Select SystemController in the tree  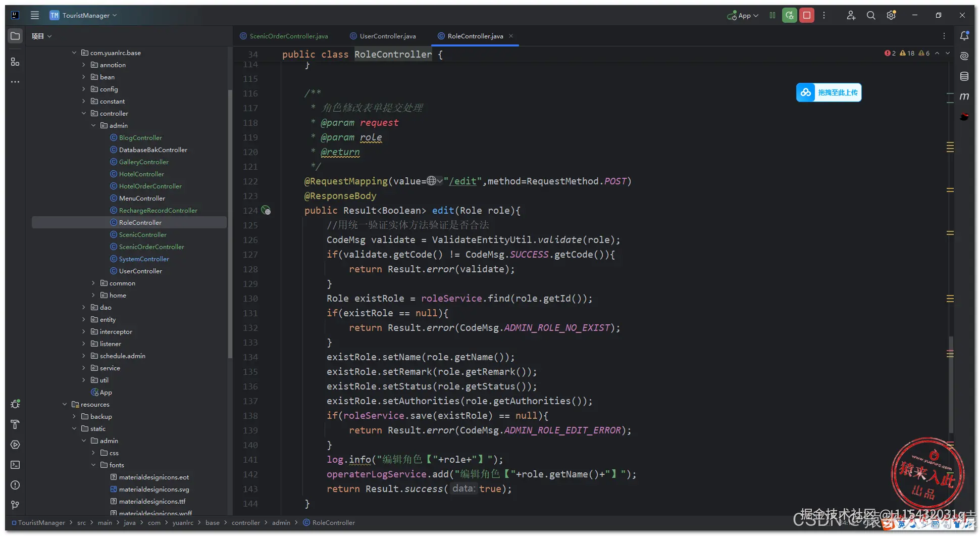(x=144, y=259)
